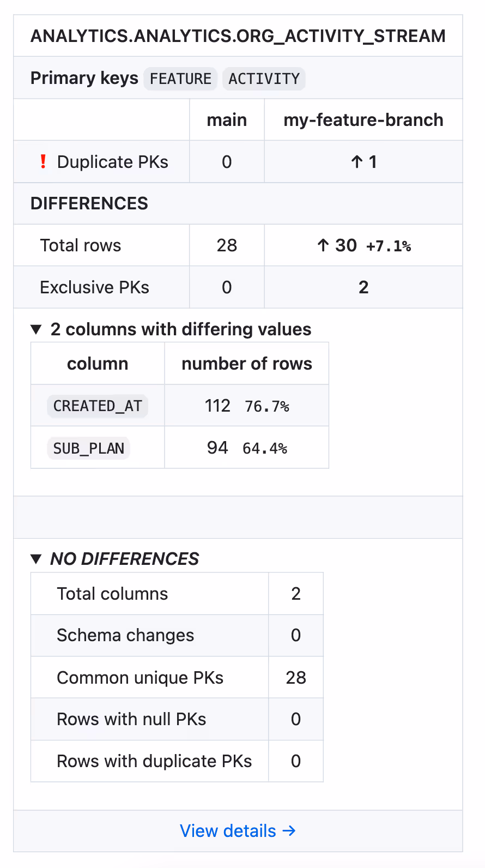Open the View details link
The image size is (485, 868).
(x=238, y=831)
